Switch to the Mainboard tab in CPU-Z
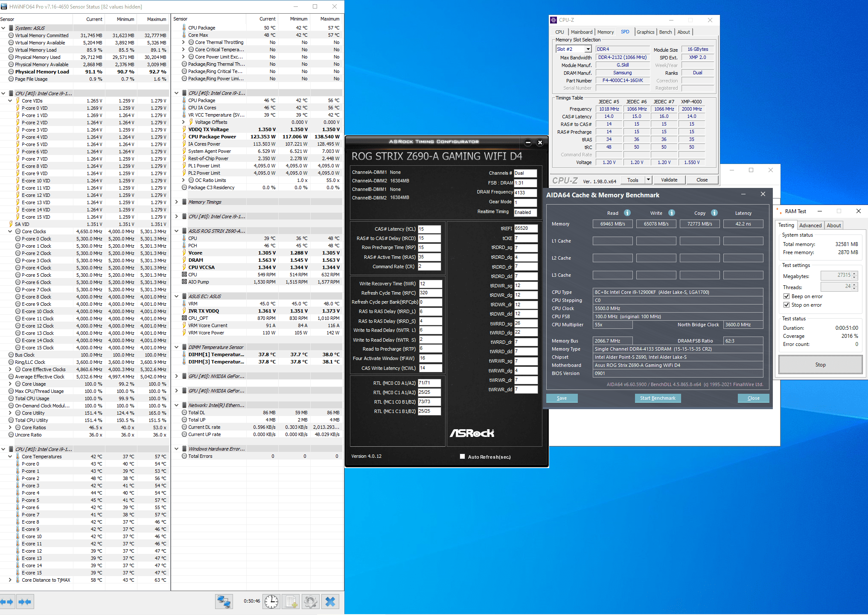Image resolution: width=868 pixels, height=615 pixels. click(581, 32)
